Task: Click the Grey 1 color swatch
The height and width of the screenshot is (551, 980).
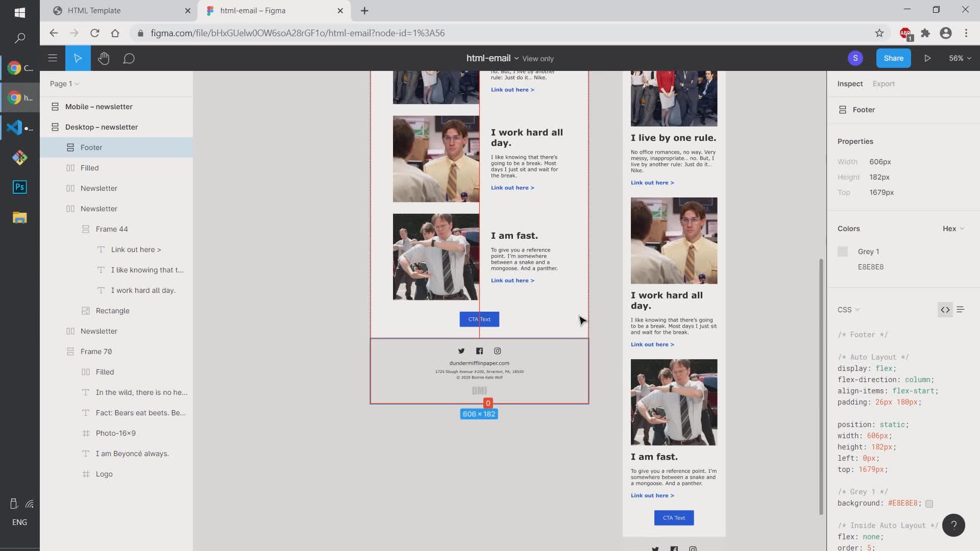Action: (843, 252)
